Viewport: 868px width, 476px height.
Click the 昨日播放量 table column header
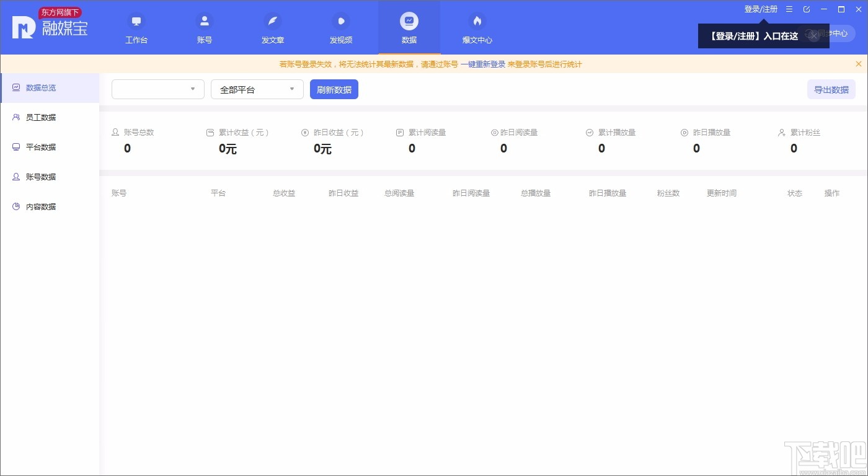608,193
